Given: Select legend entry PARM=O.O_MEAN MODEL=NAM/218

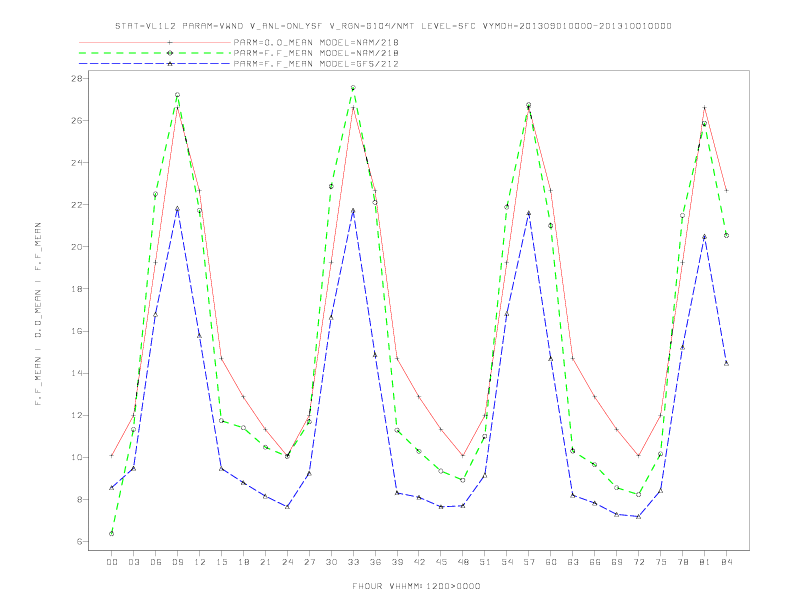Looking at the screenshot, I should click(316, 42).
